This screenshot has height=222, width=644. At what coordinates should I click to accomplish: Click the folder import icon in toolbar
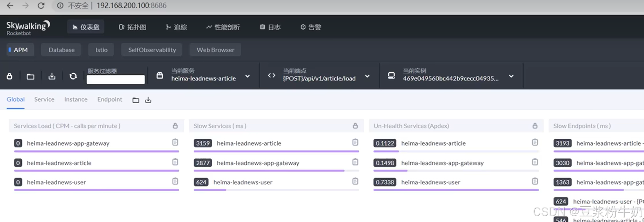click(x=30, y=76)
